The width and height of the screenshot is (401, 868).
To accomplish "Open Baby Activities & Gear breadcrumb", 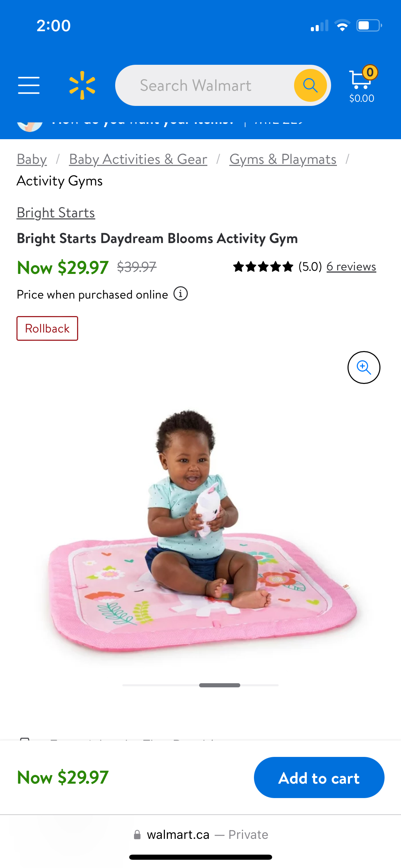I will 138,159.
